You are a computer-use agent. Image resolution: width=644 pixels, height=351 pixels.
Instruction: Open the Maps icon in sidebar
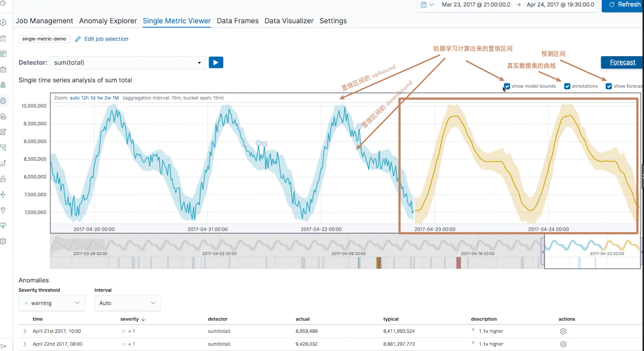coord(3,85)
